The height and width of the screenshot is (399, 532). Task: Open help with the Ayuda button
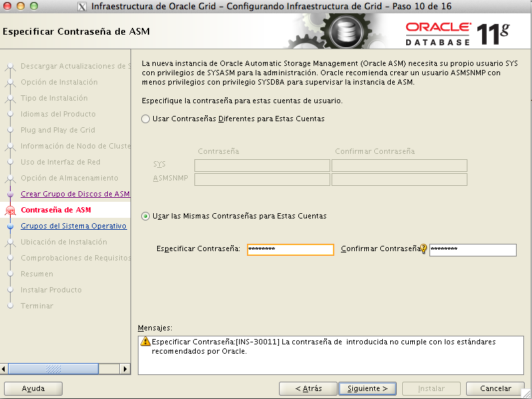tap(33, 388)
